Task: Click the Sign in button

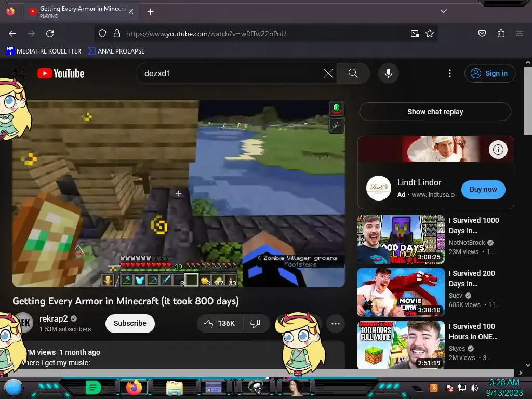Action: 489,73
